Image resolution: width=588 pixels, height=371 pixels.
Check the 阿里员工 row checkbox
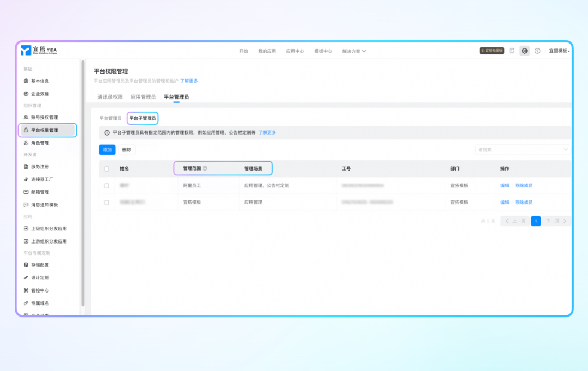click(107, 186)
